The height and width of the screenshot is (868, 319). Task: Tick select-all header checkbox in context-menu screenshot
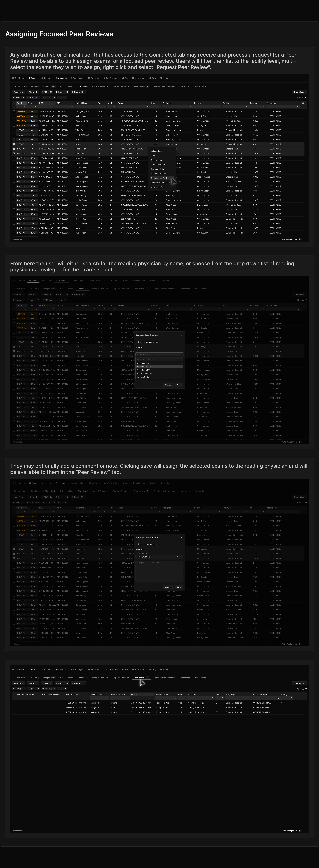[x=14, y=103]
